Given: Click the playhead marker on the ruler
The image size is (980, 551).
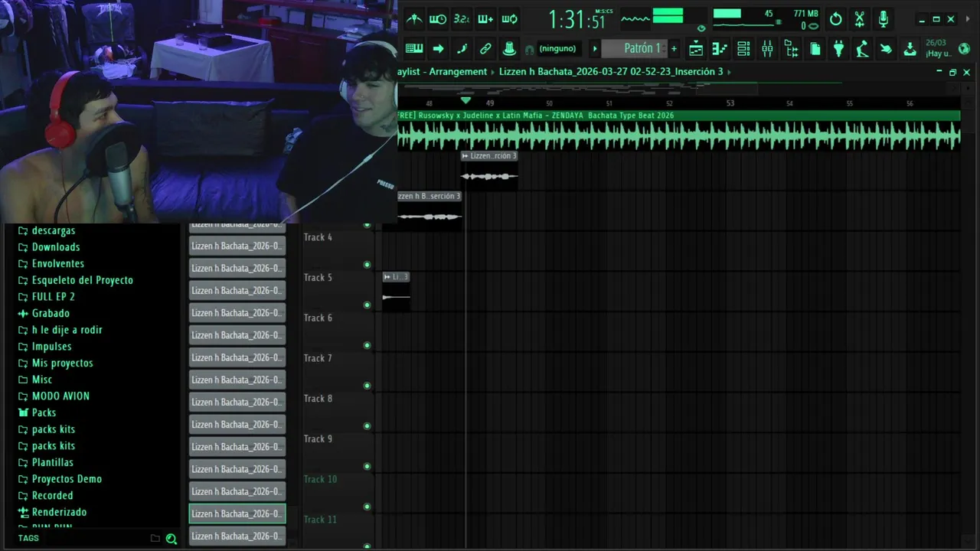Looking at the screenshot, I should tap(465, 100).
